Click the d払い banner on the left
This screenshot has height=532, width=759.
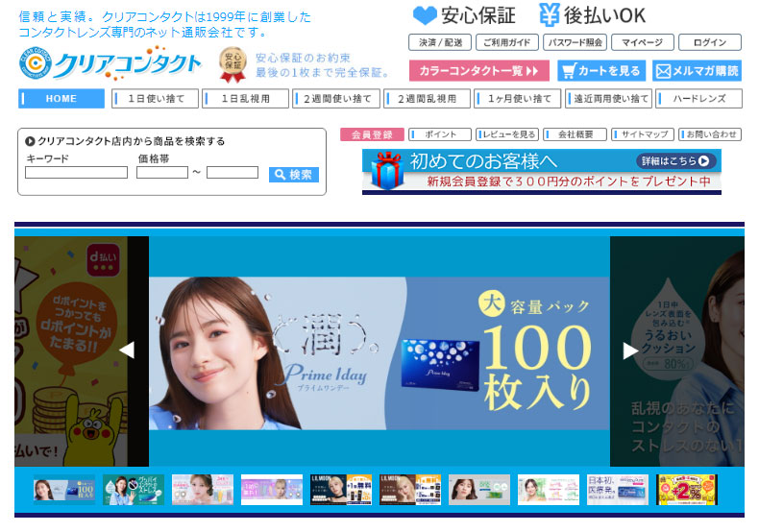pos(72,351)
